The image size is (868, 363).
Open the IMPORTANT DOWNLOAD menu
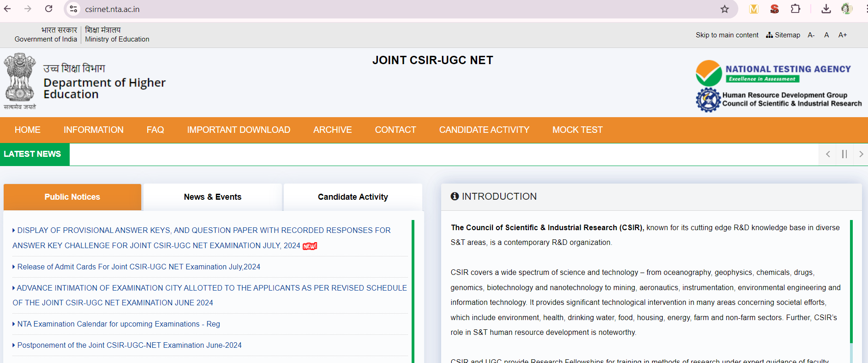239,130
